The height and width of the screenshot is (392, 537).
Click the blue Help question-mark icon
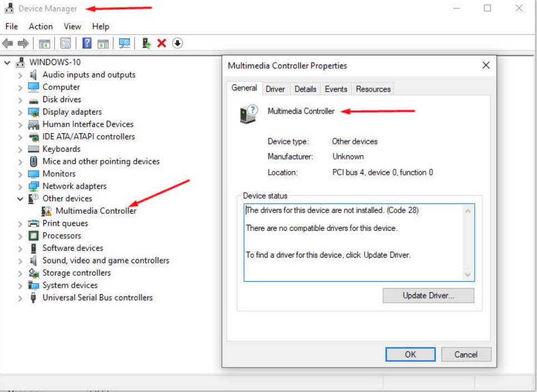pos(87,43)
